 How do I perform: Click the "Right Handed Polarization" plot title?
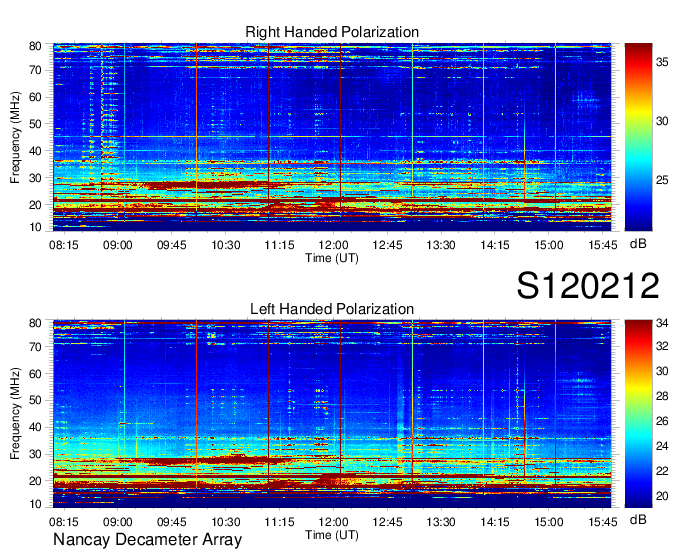point(332,32)
